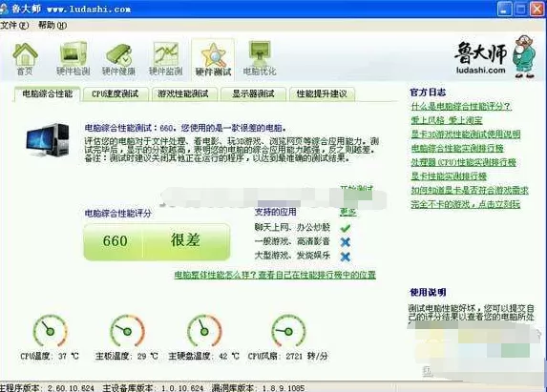Image resolution: width=547 pixels, height=392 pixels.
Task: Click status bar 漏洞库版本 1.8.9.1085
Action: [258, 388]
